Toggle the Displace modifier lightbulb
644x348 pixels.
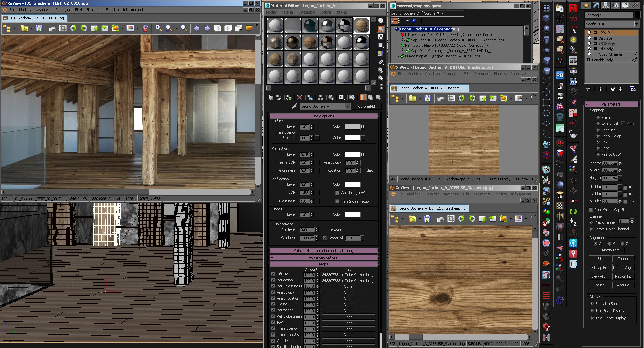[589, 38]
